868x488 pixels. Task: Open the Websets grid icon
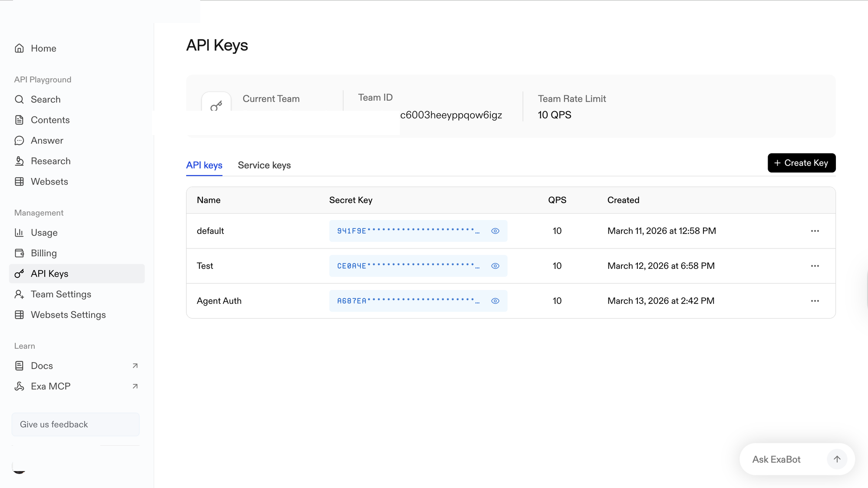click(20, 181)
